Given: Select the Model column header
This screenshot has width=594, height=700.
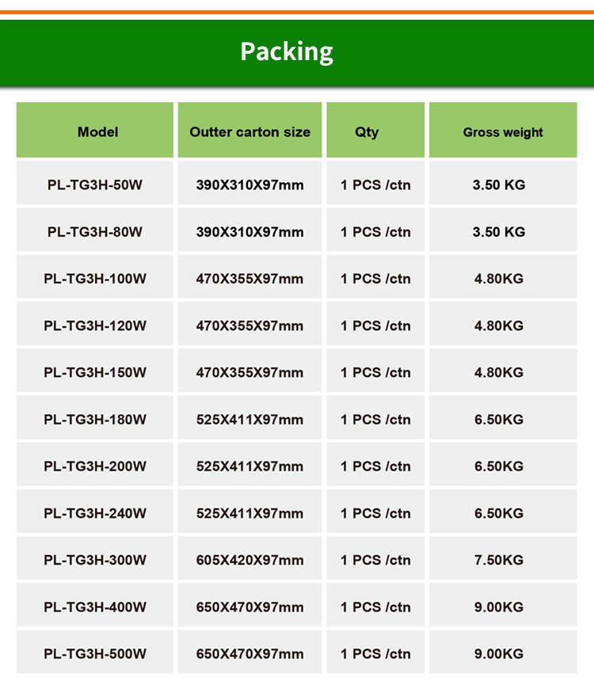Looking at the screenshot, I should tap(95, 130).
